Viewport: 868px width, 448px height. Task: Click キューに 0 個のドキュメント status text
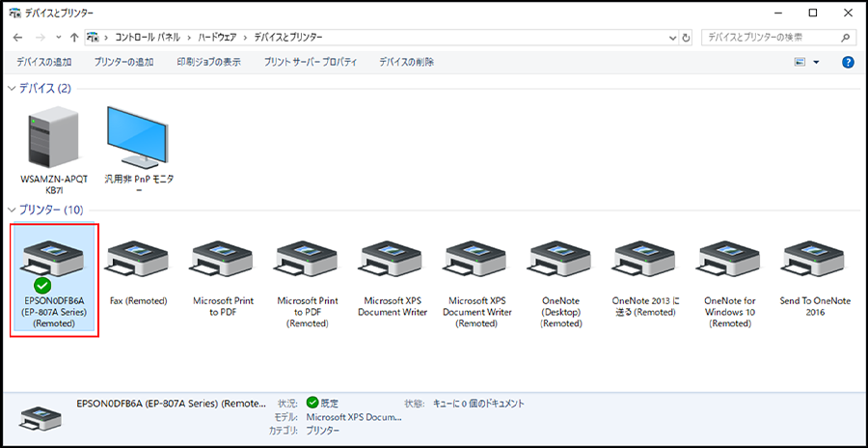coord(478,403)
